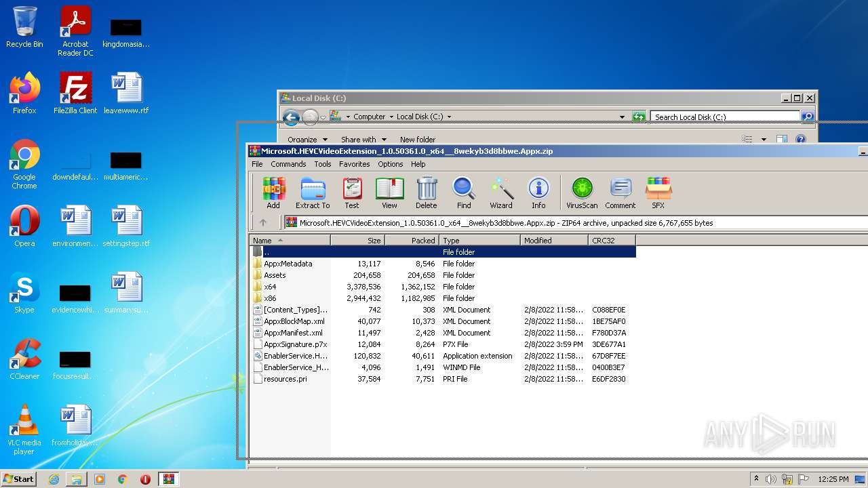Image resolution: width=868 pixels, height=488 pixels.
Task: Select the x86 folder
Action: pyautogui.click(x=443, y=298)
